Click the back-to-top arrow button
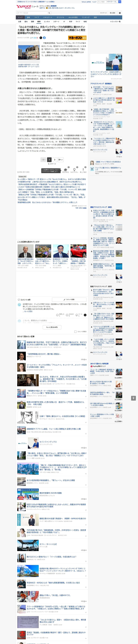This screenshot has height=644, width=138. [x=133, y=398]
